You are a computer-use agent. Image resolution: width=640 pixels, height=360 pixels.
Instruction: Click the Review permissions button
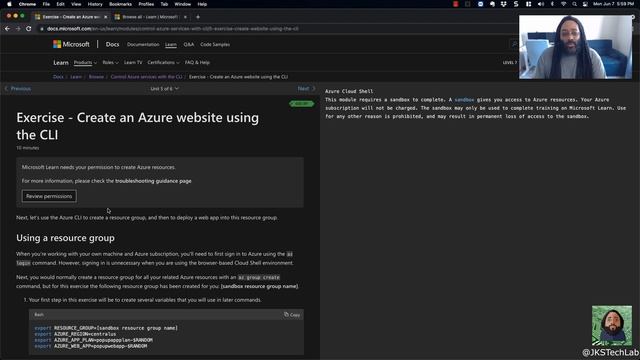(x=49, y=196)
